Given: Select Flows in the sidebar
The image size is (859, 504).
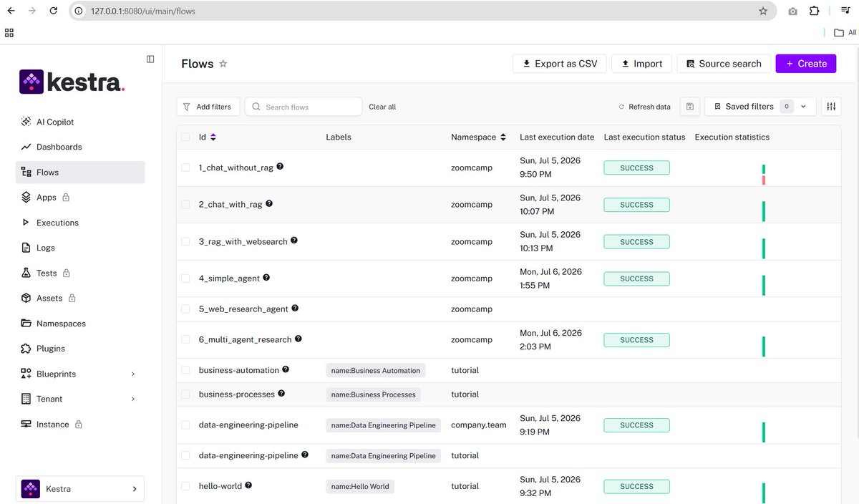Looking at the screenshot, I should point(80,172).
